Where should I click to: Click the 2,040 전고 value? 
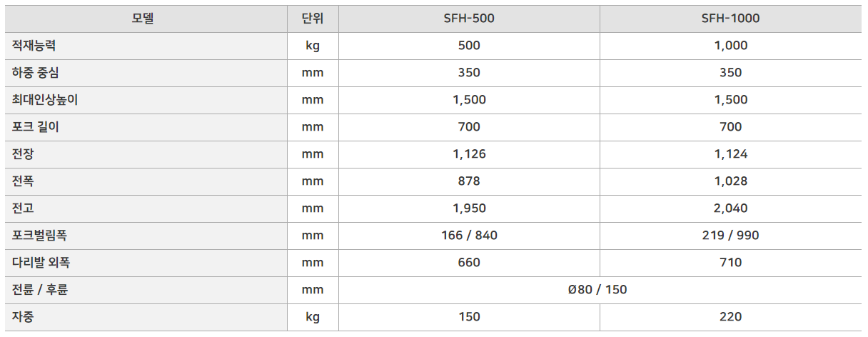tap(730, 208)
